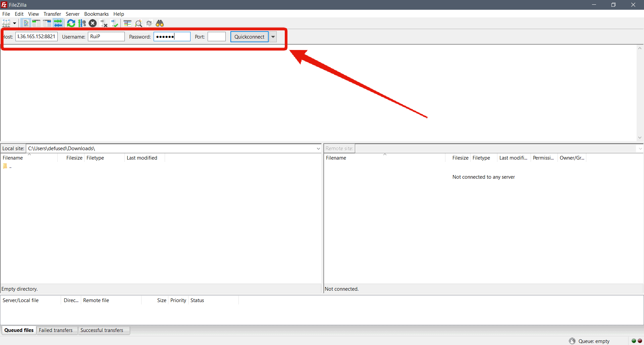The width and height of the screenshot is (644, 345).
Task: Open the View menu
Action: (x=34, y=14)
